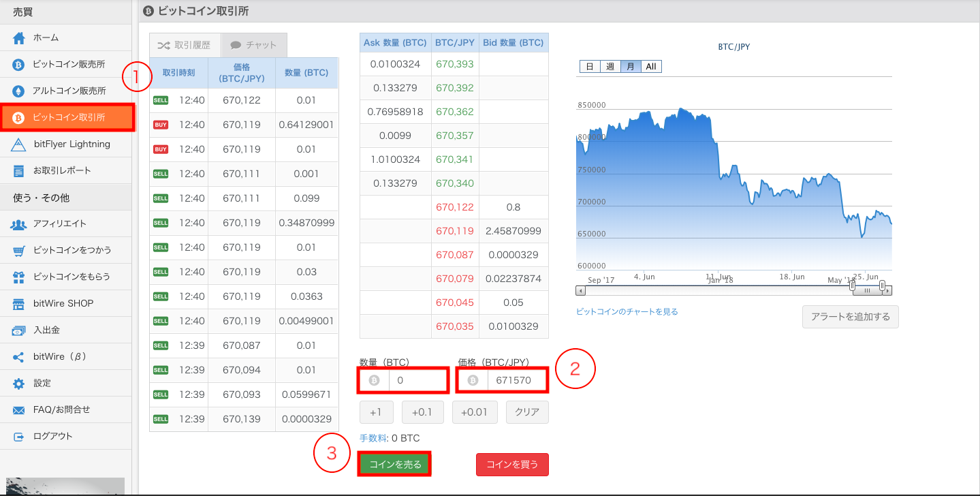Click the bitWire（β） share icon
The height and width of the screenshot is (496, 980).
tap(19, 357)
